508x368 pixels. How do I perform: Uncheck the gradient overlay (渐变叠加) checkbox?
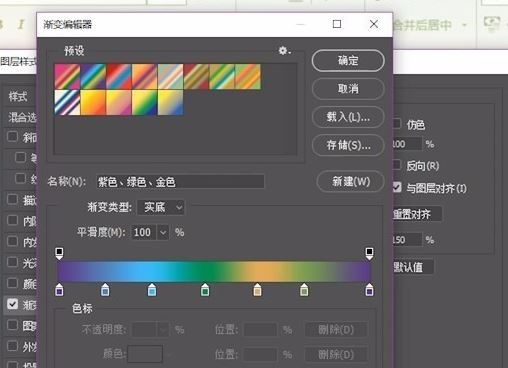coord(12,304)
